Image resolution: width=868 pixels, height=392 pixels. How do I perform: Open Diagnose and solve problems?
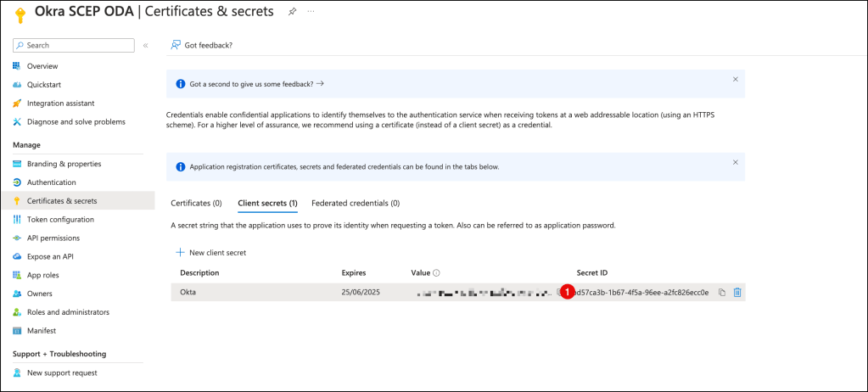point(76,121)
